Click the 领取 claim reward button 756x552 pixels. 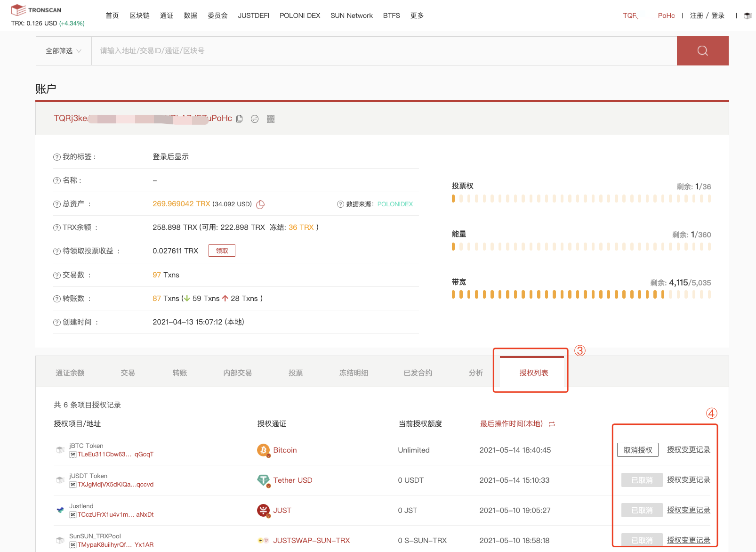coord(222,251)
